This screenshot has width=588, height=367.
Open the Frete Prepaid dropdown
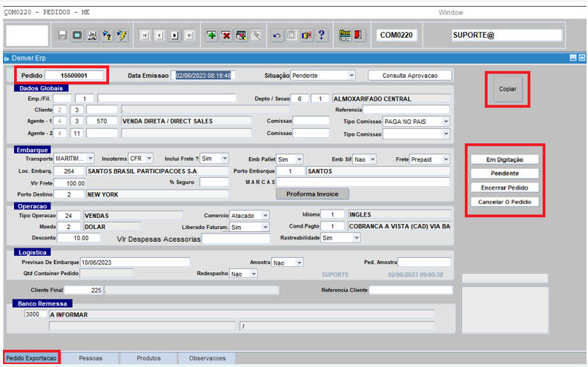(x=446, y=159)
